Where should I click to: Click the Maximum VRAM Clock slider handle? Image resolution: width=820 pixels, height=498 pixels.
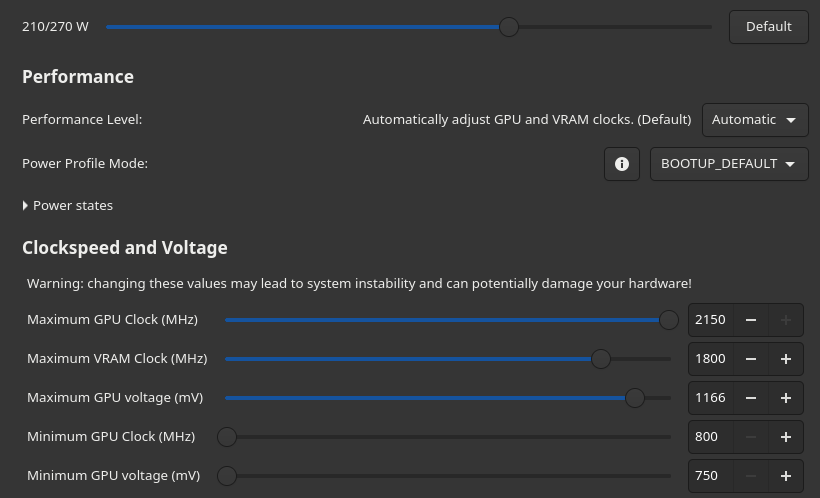coord(600,359)
